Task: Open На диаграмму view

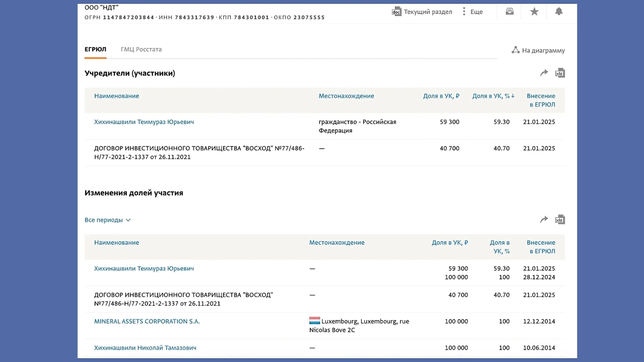Action: coord(538,50)
